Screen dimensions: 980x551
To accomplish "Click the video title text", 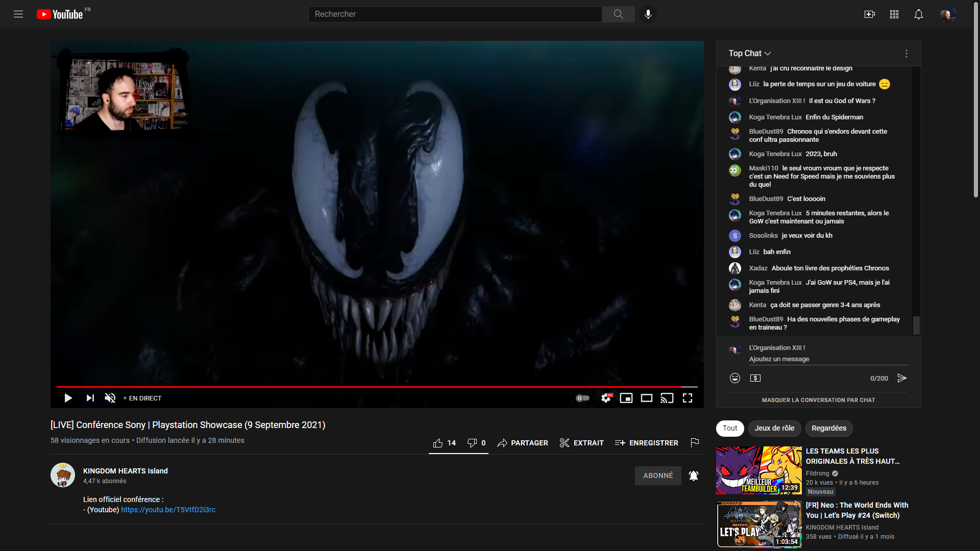I will click(188, 425).
